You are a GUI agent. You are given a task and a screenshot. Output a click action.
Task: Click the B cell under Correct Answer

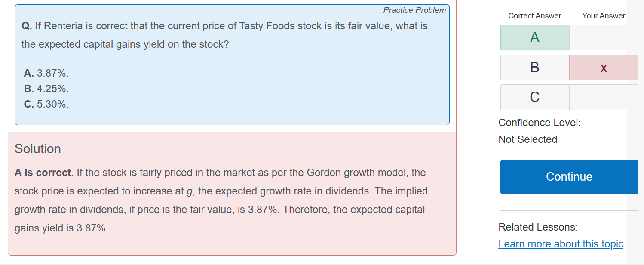(534, 68)
